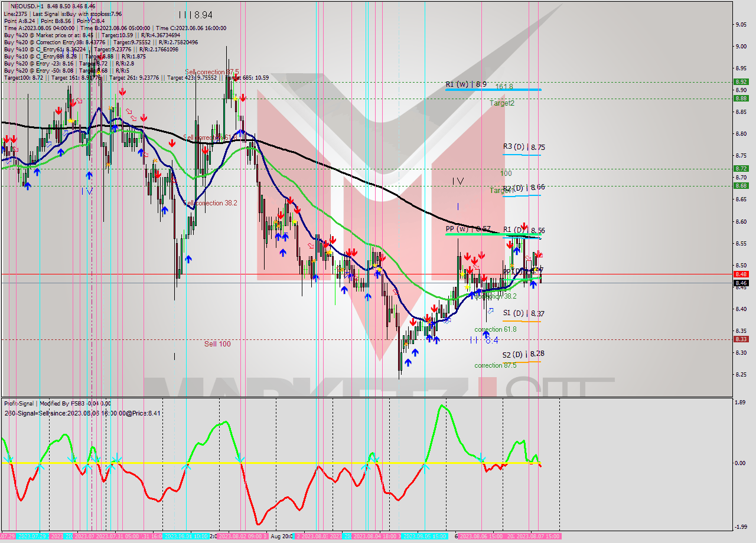Click the -1.99 indicator scale value
The image size is (756, 543).
tap(739, 527)
